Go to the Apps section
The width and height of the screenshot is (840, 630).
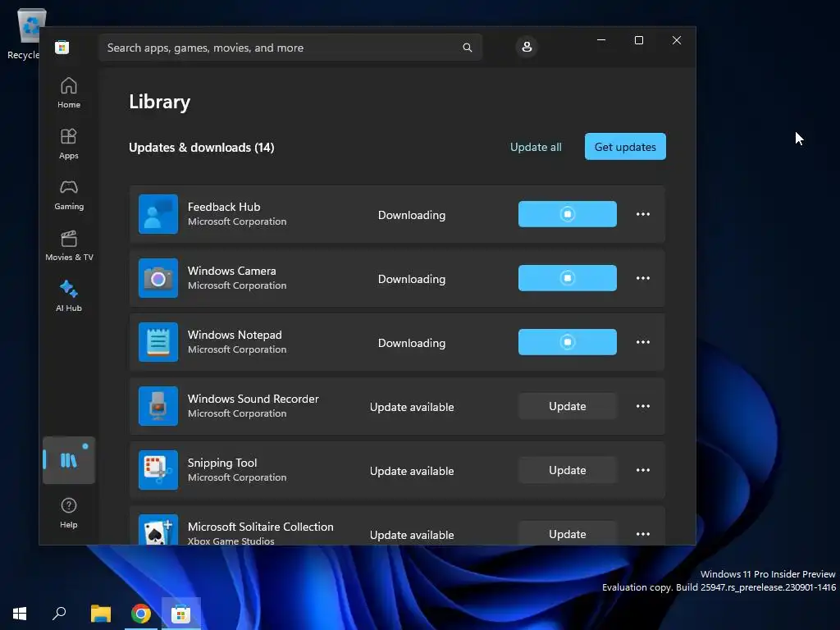(69, 144)
